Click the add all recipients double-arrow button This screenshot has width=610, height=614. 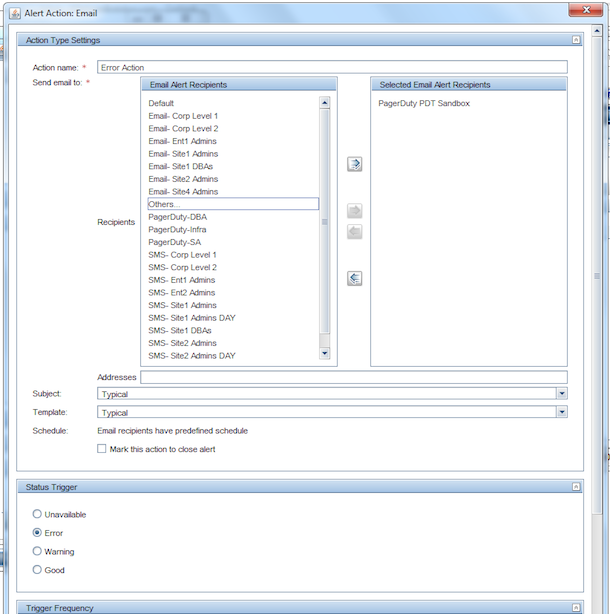pos(354,164)
